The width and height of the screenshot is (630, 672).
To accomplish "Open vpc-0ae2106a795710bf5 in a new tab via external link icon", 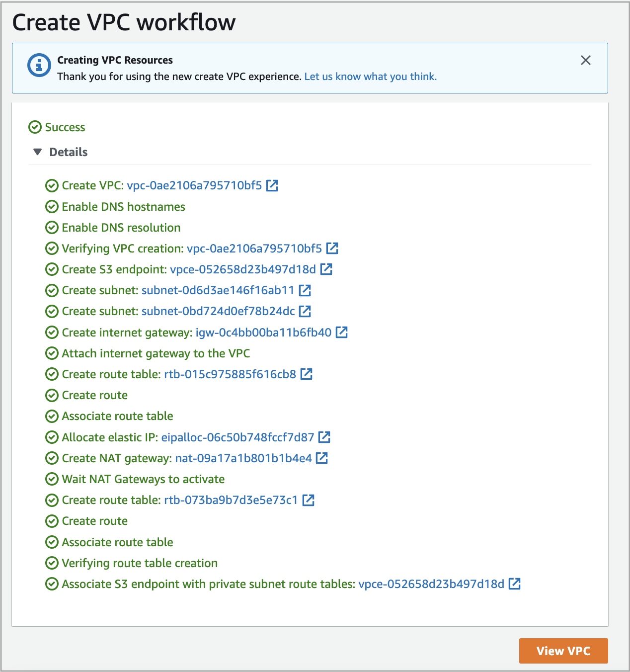I will click(272, 185).
